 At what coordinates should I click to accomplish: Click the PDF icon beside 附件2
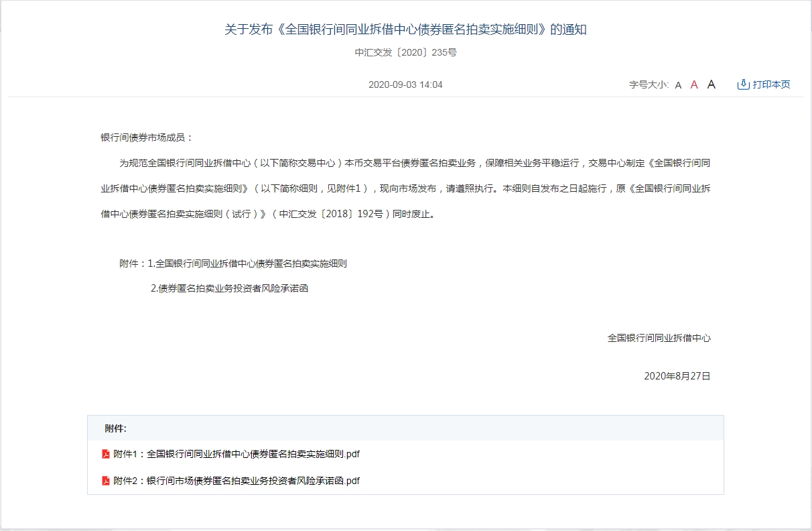[x=105, y=481]
